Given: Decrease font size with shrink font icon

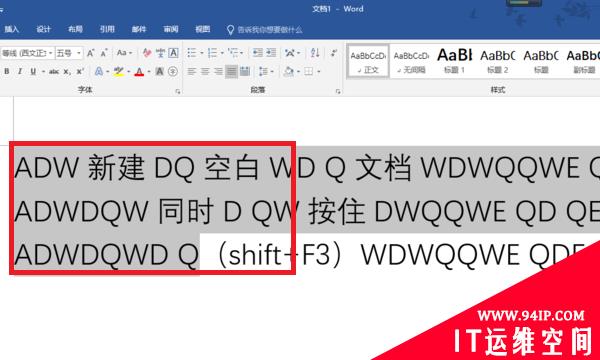Looking at the screenshot, I should coord(104,53).
